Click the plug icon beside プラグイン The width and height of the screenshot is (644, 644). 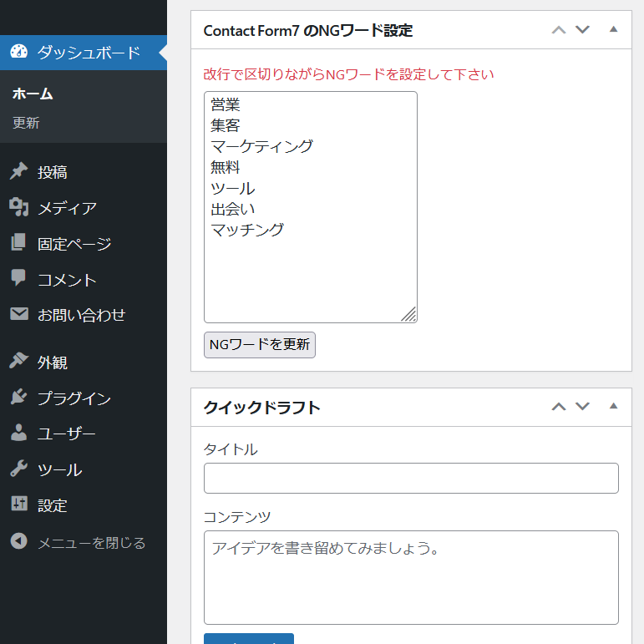(x=19, y=397)
